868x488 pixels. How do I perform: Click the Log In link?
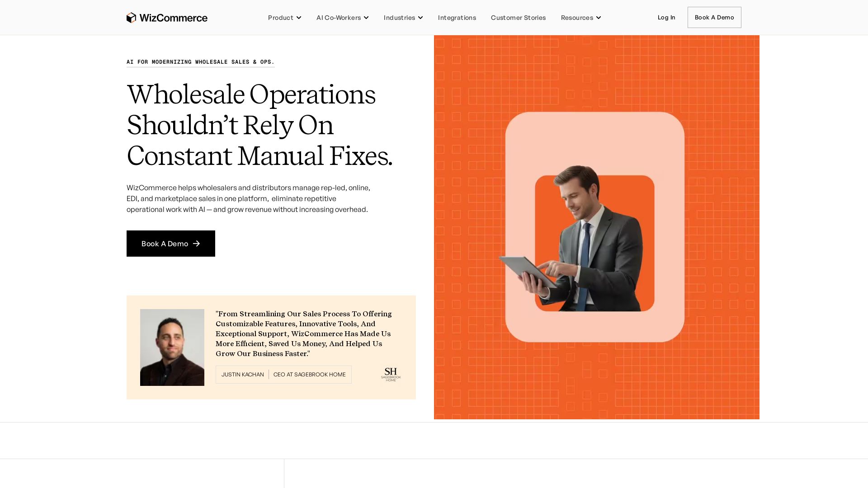point(666,18)
